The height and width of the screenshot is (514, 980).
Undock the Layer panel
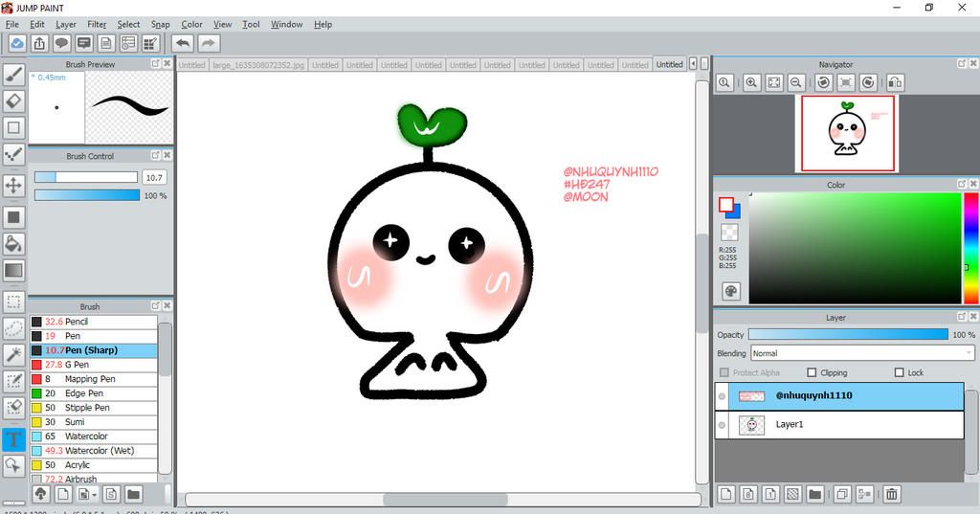tap(962, 317)
